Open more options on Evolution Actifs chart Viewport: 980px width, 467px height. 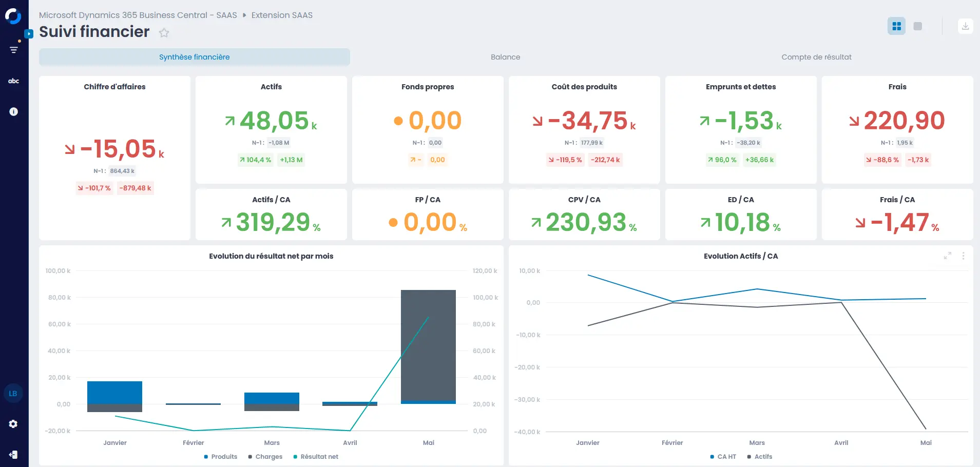963,256
